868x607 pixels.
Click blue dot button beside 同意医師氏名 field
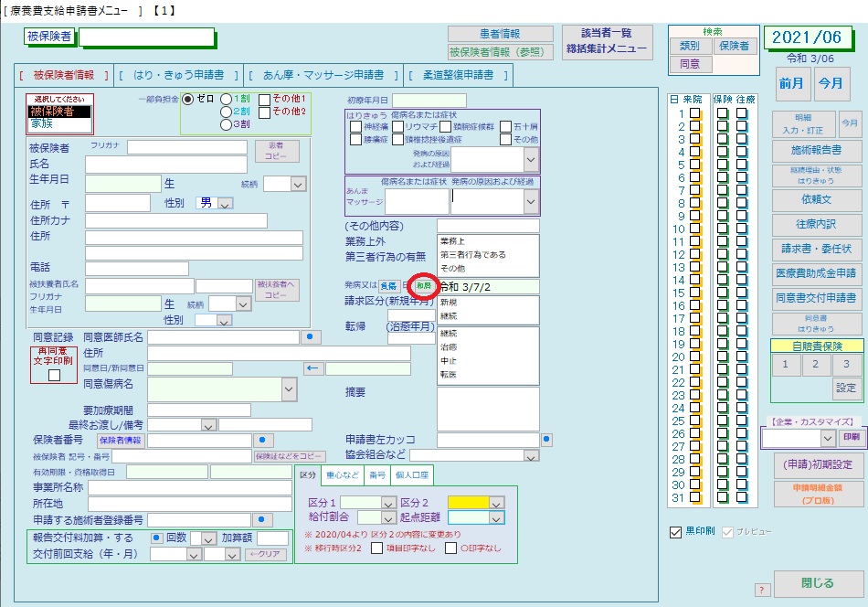click(x=310, y=336)
